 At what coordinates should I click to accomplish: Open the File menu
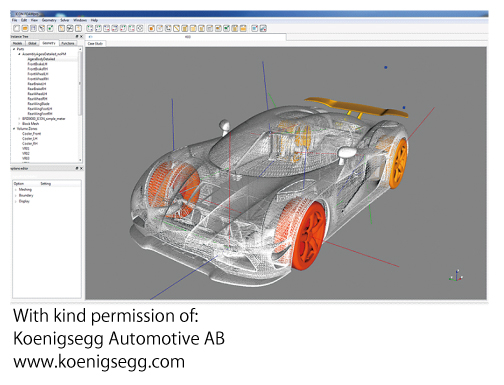[x=15, y=20]
